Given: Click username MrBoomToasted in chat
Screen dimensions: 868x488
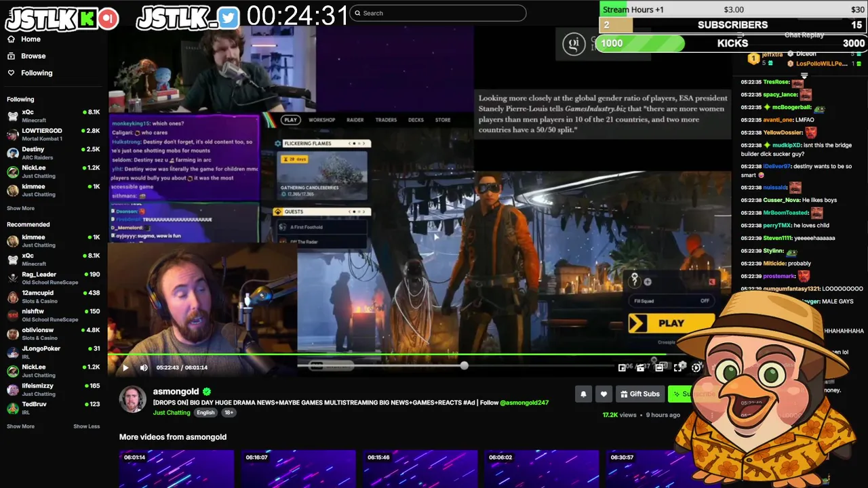Looking at the screenshot, I should coord(785,213).
